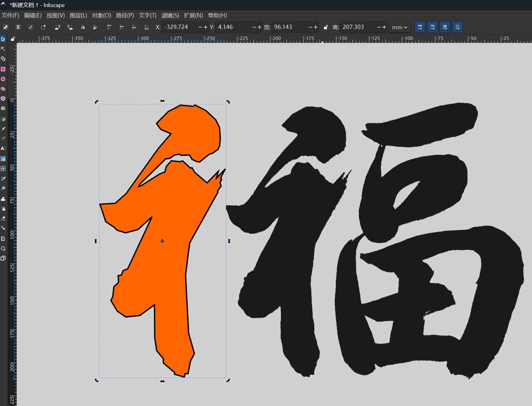Select the Mesh gradient tool
Image resolution: width=532 pixels, height=406 pixels.
click(3, 169)
